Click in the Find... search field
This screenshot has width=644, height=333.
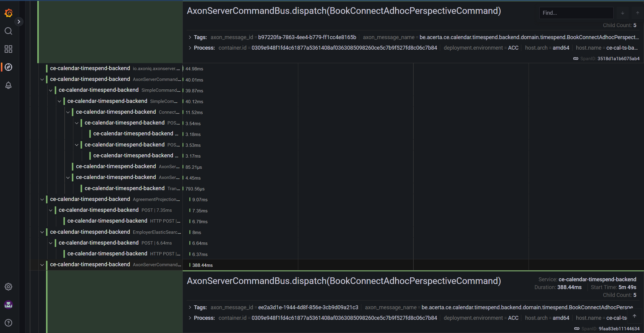[576, 13]
